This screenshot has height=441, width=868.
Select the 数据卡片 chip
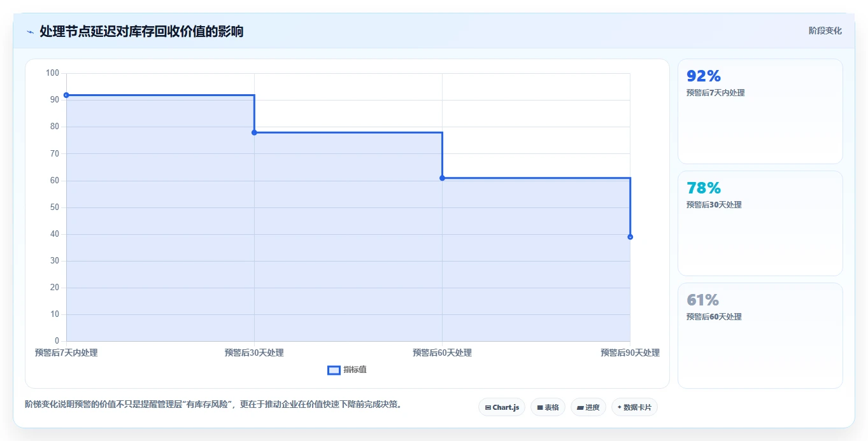click(634, 407)
